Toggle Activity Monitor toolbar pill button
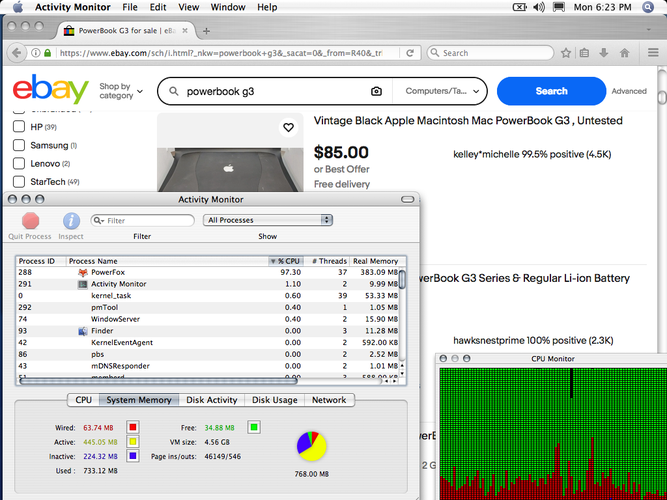This screenshot has width=667, height=500. [x=407, y=199]
